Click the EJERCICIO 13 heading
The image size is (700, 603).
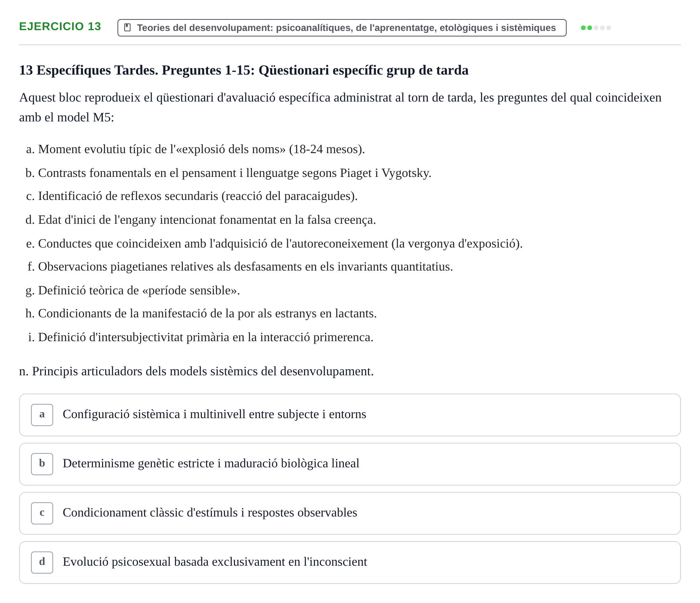click(60, 27)
